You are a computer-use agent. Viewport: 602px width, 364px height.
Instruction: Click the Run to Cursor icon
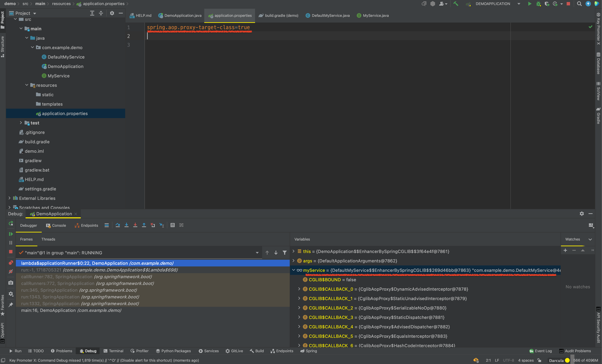point(162,225)
